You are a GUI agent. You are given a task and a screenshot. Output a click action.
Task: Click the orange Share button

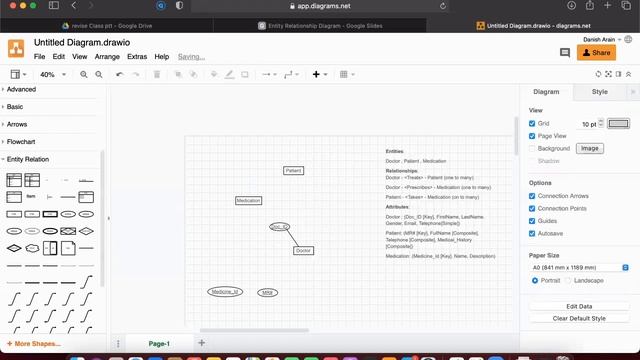[x=596, y=53]
